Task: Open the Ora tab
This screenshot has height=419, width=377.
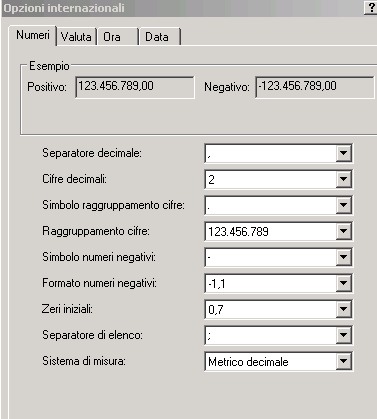Action: [x=118, y=36]
